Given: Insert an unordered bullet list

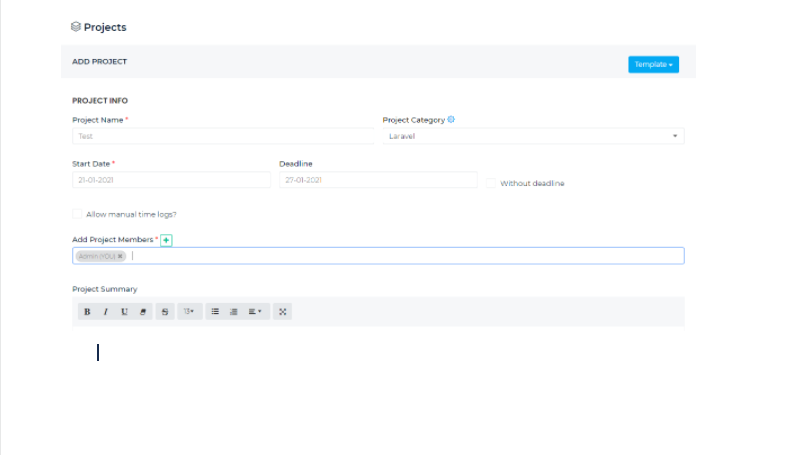Looking at the screenshot, I should click(x=215, y=312).
